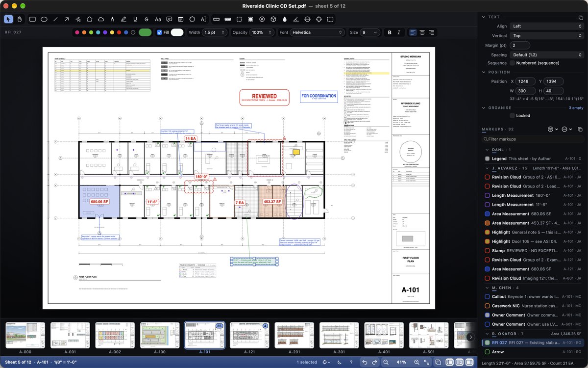Select the crosshair target tool
Viewport: 588px width, 368px height.
[x=319, y=19]
